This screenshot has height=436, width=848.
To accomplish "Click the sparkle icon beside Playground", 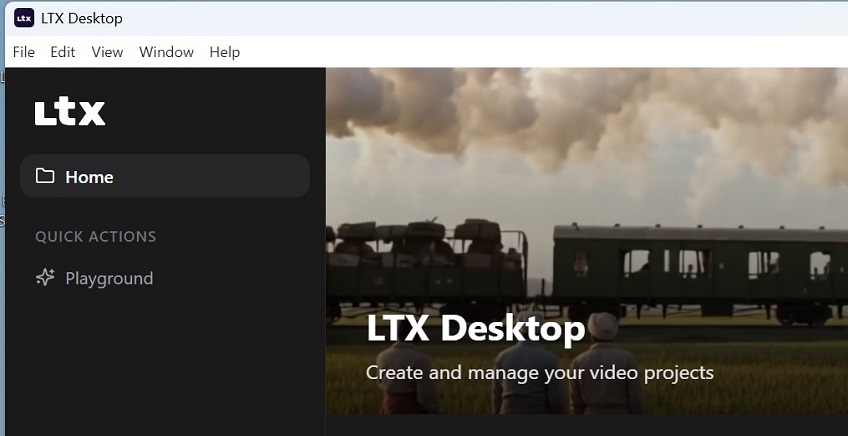I will pos(45,278).
